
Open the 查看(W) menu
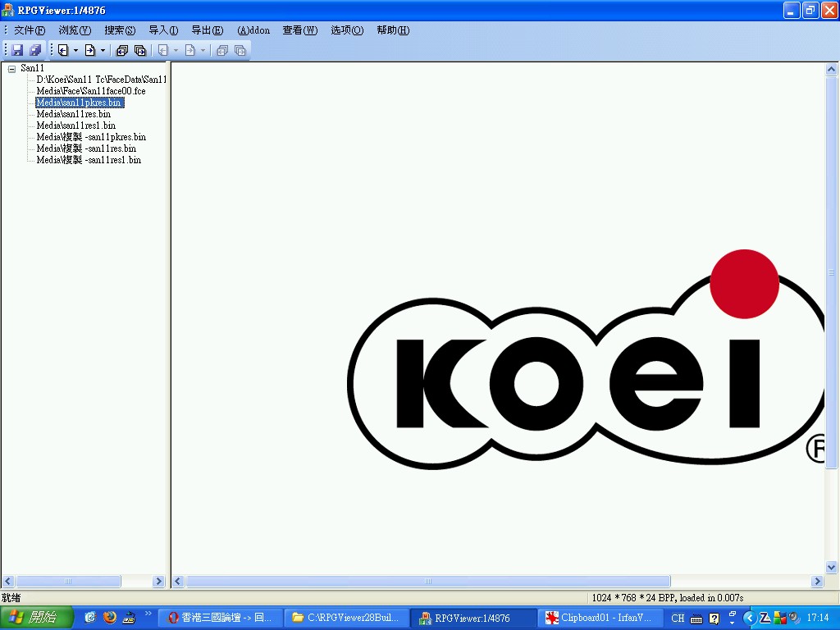[x=300, y=30]
